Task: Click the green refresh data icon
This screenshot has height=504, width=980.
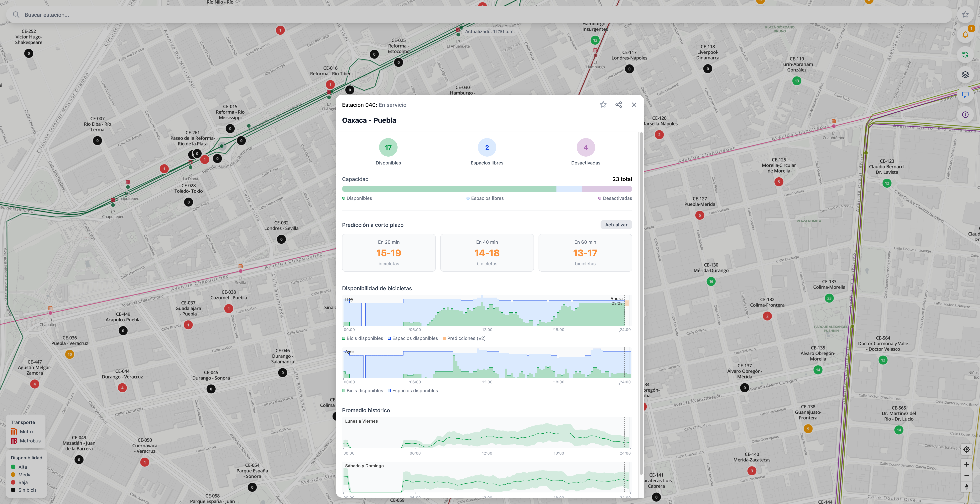Action: [965, 55]
